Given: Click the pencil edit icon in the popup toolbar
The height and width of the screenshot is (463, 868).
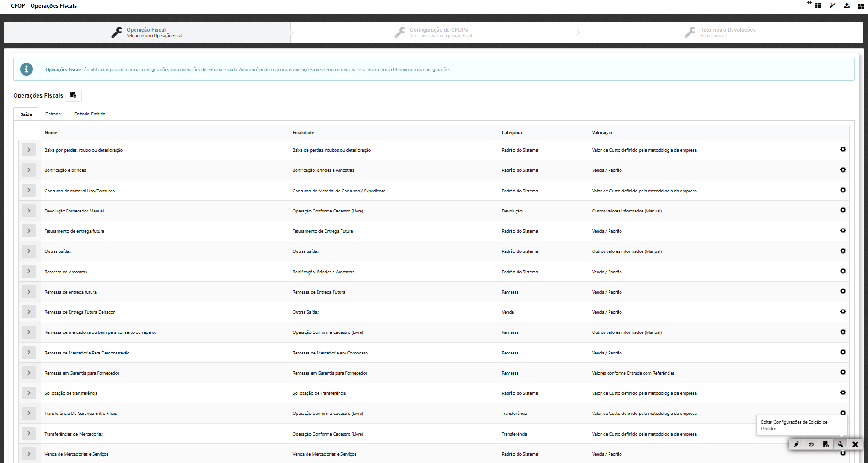Looking at the screenshot, I should coord(796,444).
